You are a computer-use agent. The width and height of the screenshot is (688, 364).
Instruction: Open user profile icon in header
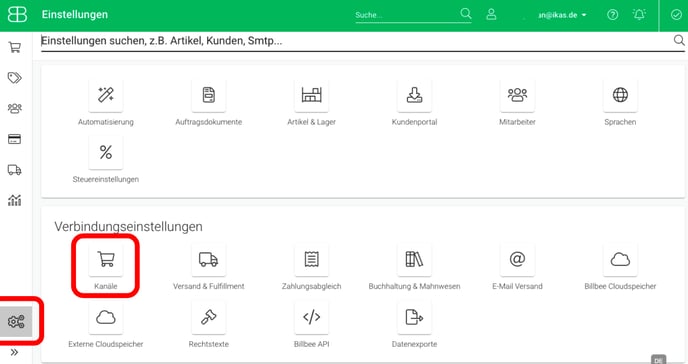pyautogui.click(x=491, y=14)
